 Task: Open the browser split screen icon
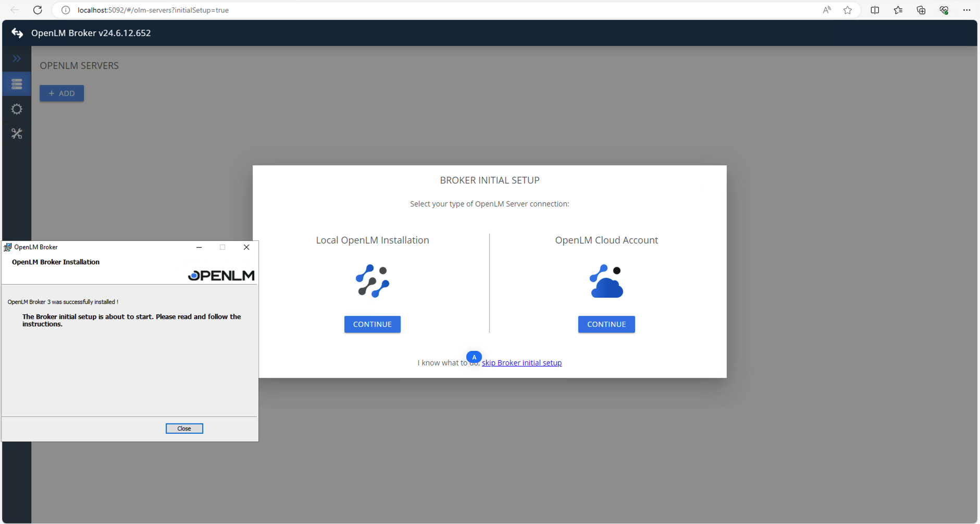pyautogui.click(x=875, y=10)
